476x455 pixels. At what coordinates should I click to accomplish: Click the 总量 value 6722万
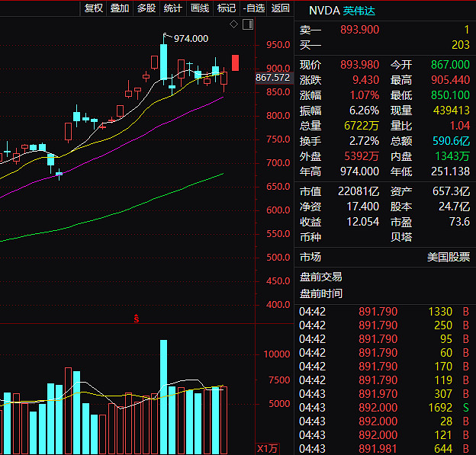pyautogui.click(x=362, y=126)
